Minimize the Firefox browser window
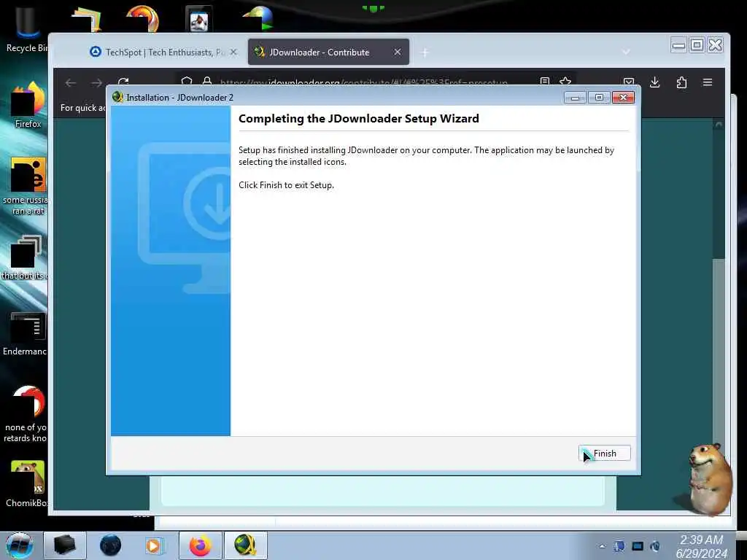 click(x=678, y=46)
